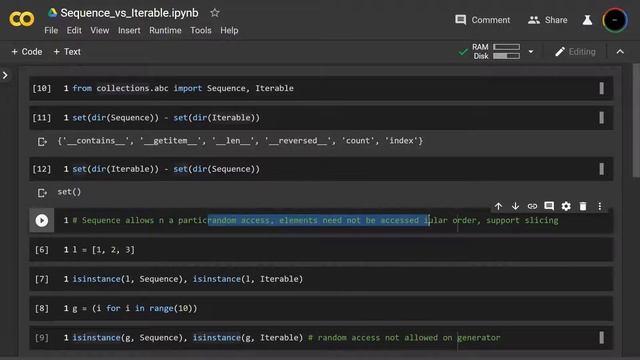Add a comment to the selected cell
This screenshot has width=640, height=360.
[549, 206]
